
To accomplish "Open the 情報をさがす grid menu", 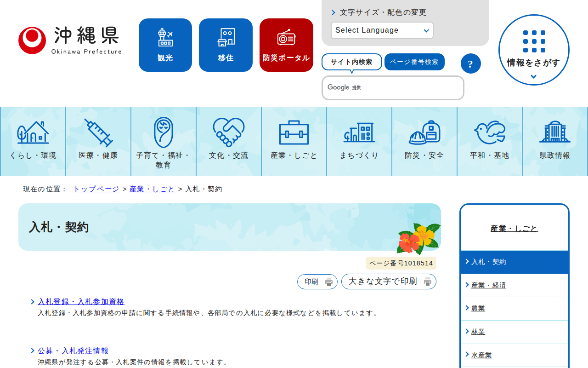I will [534, 50].
